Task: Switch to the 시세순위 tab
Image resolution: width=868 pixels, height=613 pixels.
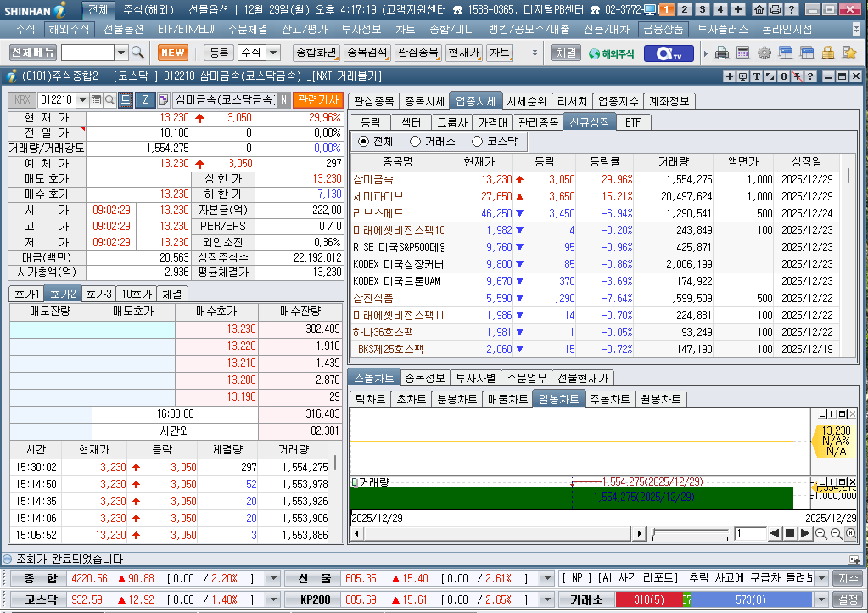Action: [x=526, y=101]
